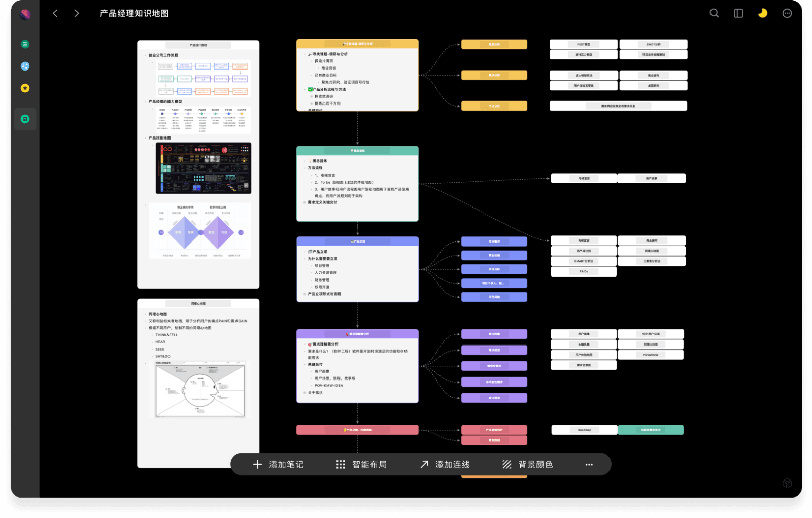Click the POV&HMW white node
Viewport: 812px width, 518px height.
[x=651, y=355]
